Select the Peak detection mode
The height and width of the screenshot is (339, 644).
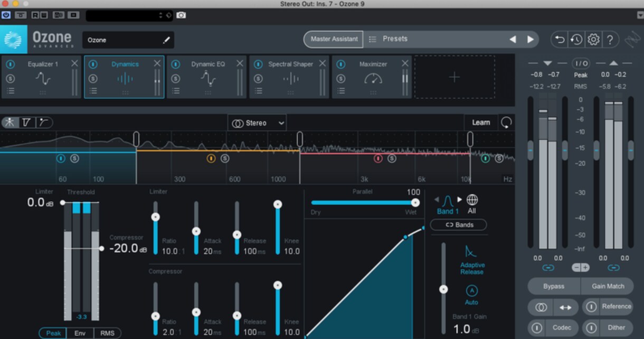coord(53,333)
